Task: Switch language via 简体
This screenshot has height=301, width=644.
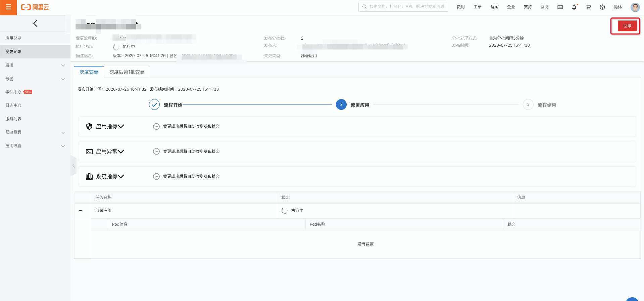Action: (618, 7)
